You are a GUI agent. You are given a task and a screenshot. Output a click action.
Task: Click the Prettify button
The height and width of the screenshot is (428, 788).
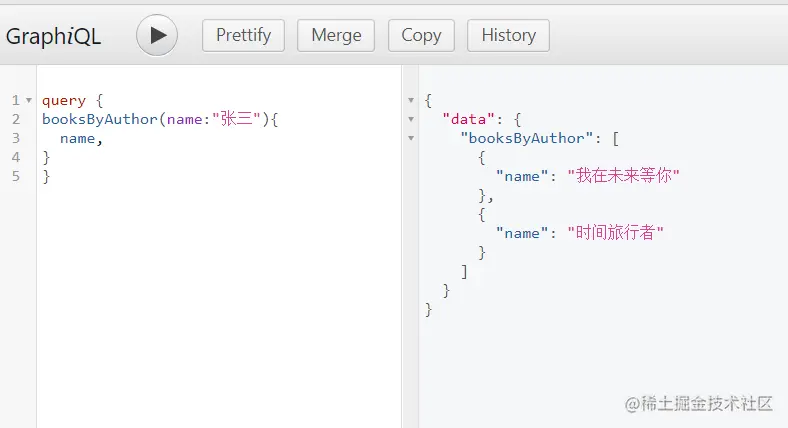click(243, 35)
